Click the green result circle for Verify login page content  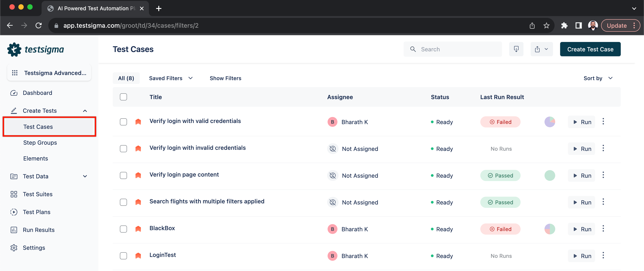(x=549, y=175)
